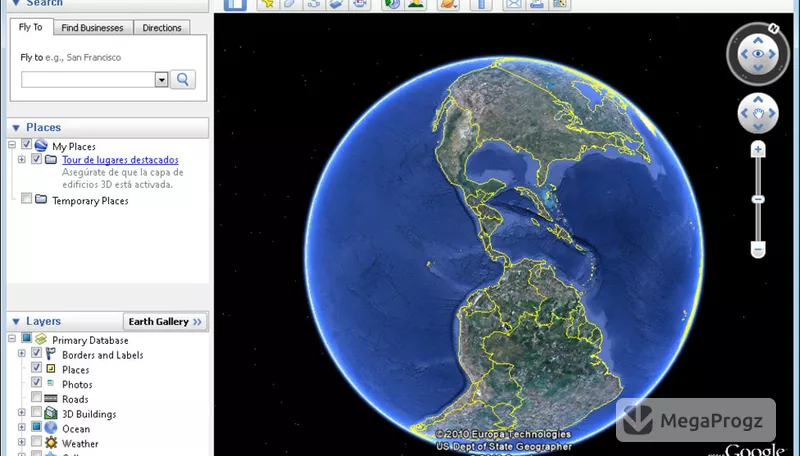View current location in Google Maps

[560, 4]
